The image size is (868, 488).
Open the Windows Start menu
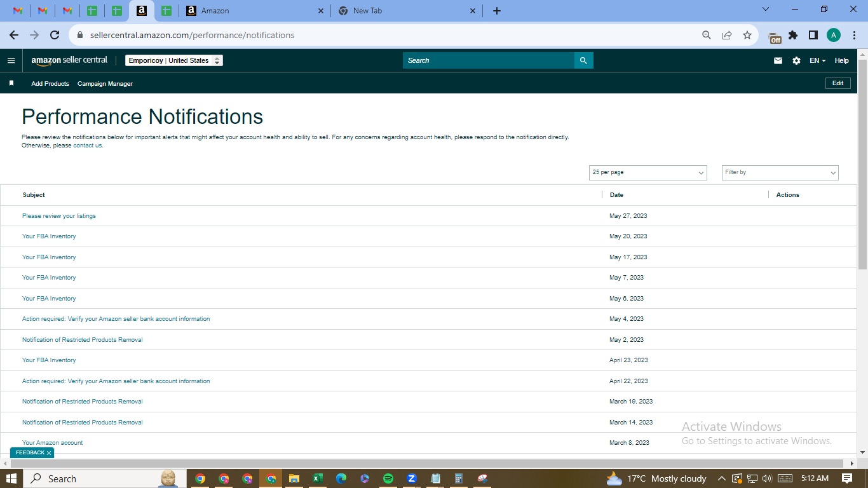click(11, 478)
